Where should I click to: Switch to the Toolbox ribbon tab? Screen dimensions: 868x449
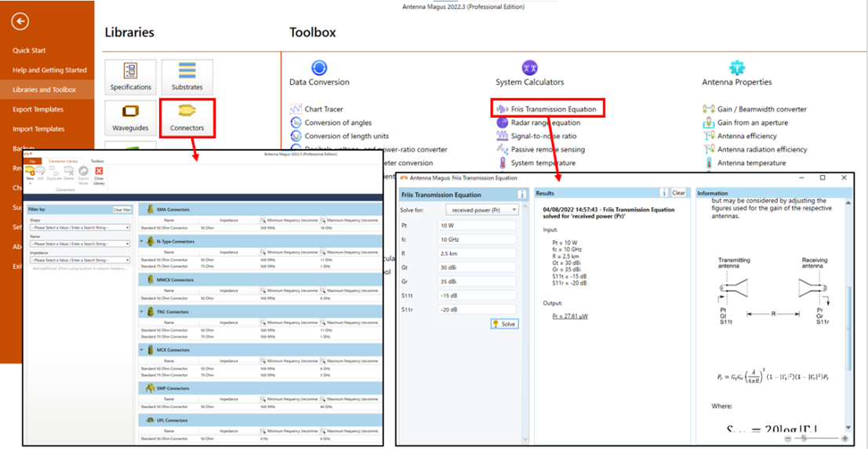[x=97, y=160]
